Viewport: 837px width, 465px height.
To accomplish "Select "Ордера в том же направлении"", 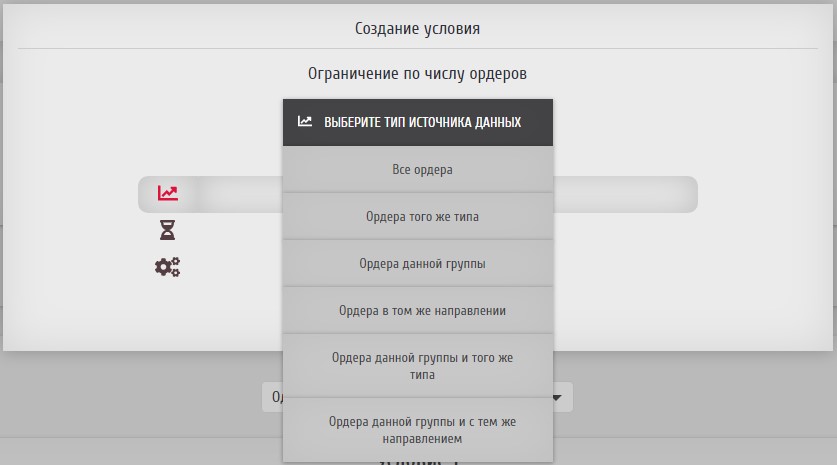I will pos(417,310).
